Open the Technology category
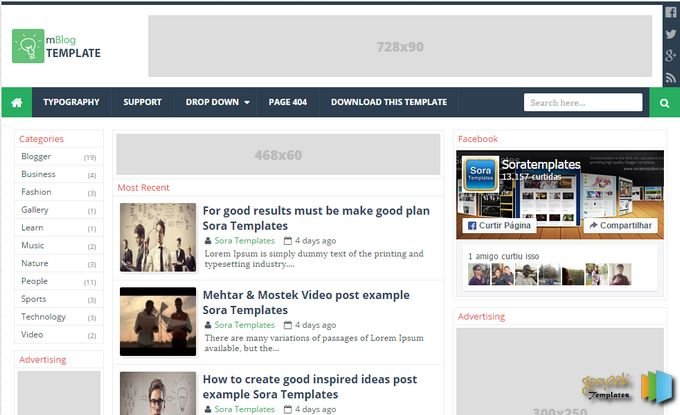 click(44, 317)
